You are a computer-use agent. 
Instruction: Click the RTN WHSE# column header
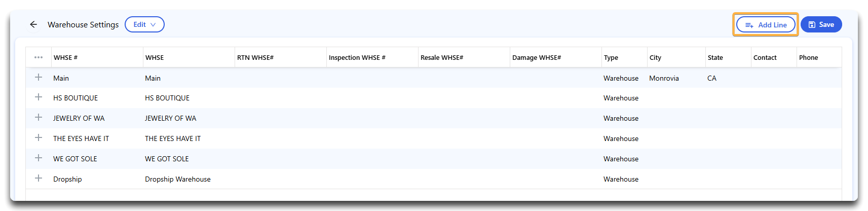[x=255, y=57]
